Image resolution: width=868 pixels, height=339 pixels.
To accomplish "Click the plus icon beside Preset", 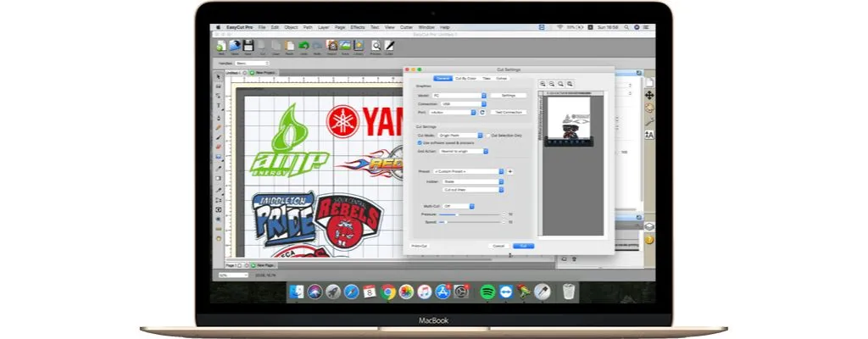I will click(x=509, y=172).
